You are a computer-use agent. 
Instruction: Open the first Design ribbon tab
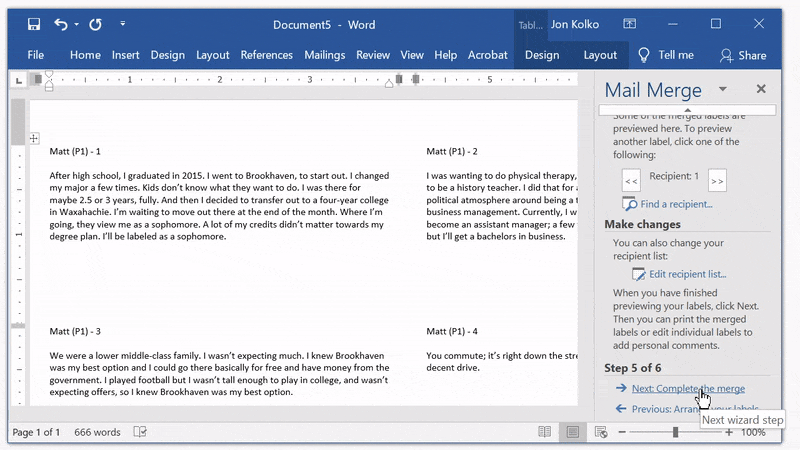pos(167,55)
